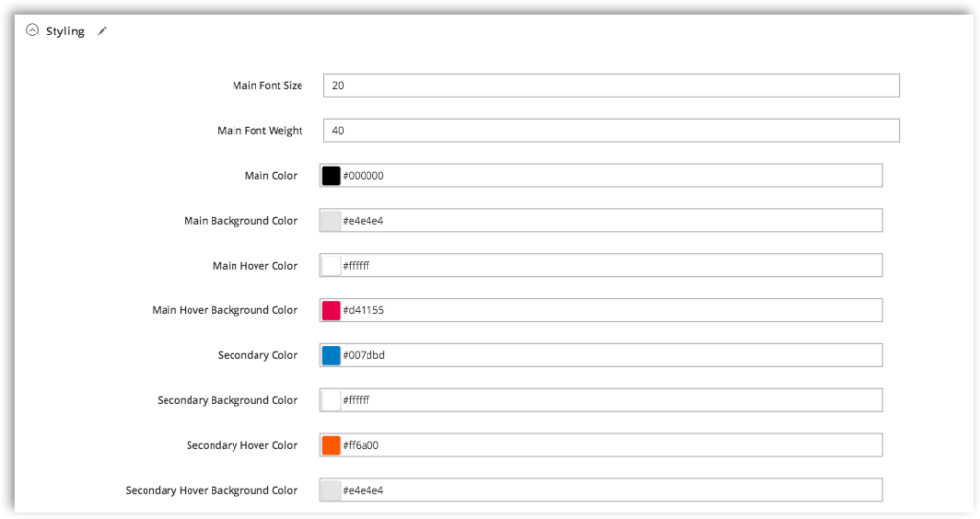Click the Main Background Color hex field
The height and width of the screenshot is (519, 980).
(612, 221)
